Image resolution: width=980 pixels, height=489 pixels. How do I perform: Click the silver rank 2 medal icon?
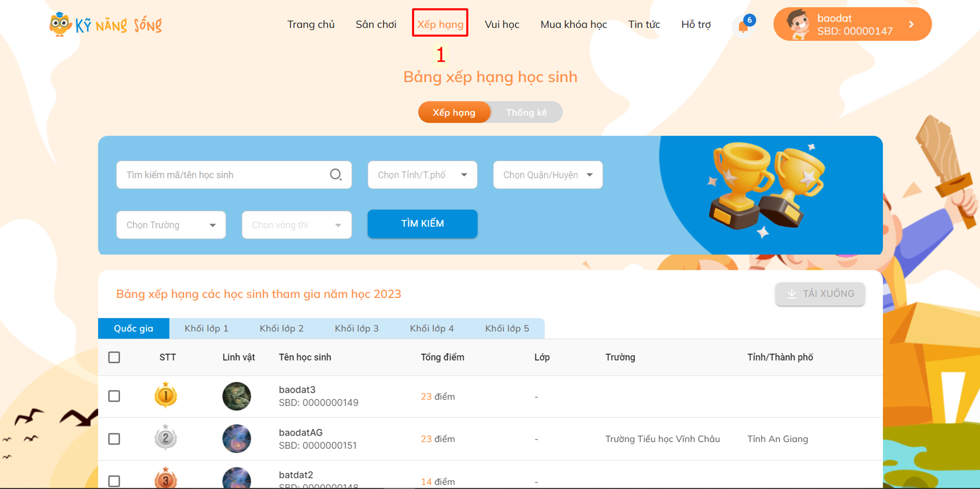pyautogui.click(x=166, y=438)
